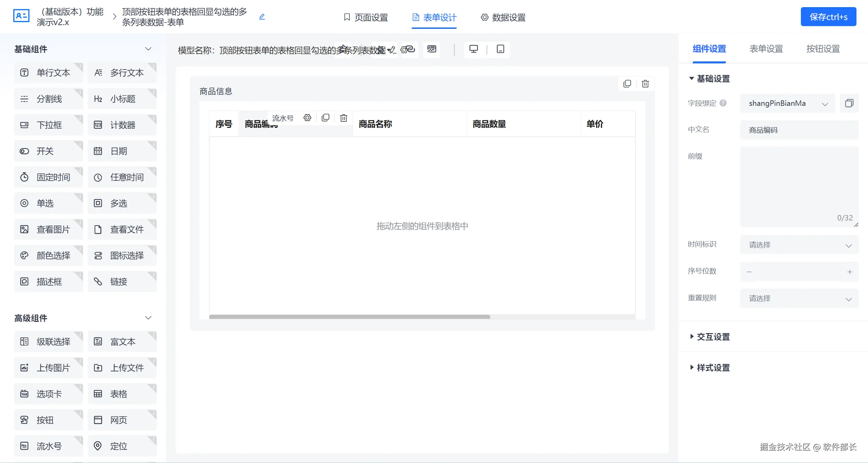The image size is (868, 463).
Task: Open the 时间标识 dropdown
Action: click(x=799, y=245)
